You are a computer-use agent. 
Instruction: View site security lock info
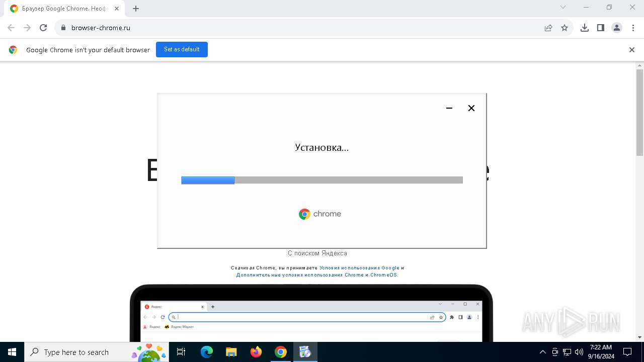(63, 28)
